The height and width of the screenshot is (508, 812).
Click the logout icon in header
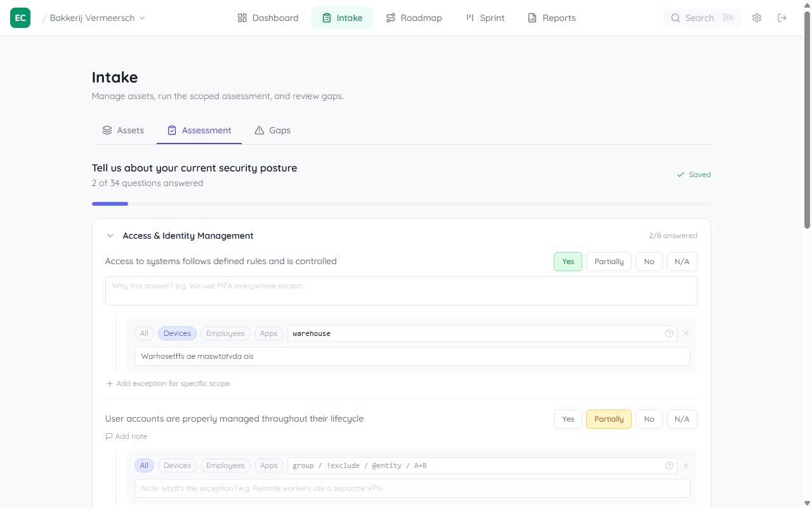pos(782,18)
